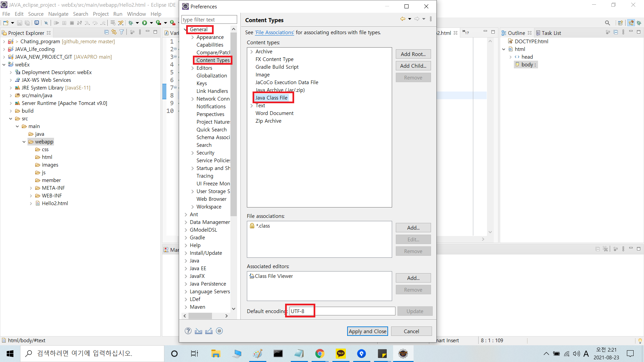The image size is (644, 362).
Task: Click the Export preferences icon
Action: 209,331
